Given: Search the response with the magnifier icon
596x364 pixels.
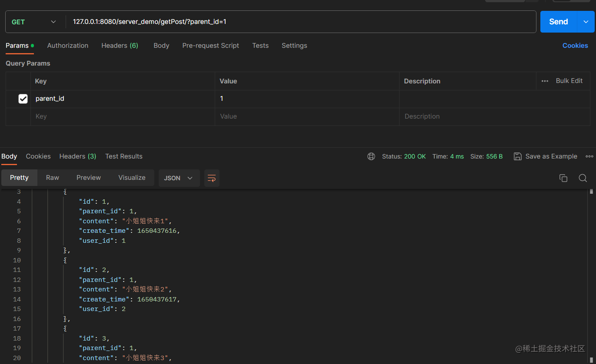Looking at the screenshot, I should pos(583,178).
